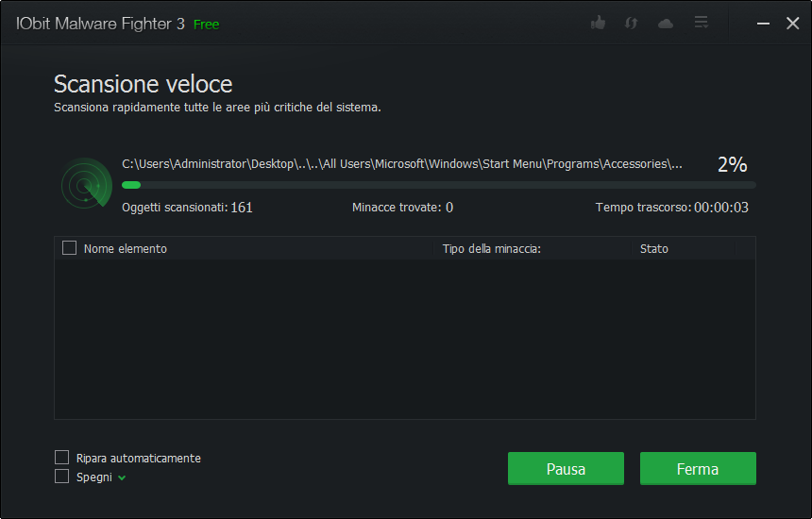Sort by Nome elemento column header
Image resolution: width=812 pixels, height=519 pixels.
tap(126, 249)
